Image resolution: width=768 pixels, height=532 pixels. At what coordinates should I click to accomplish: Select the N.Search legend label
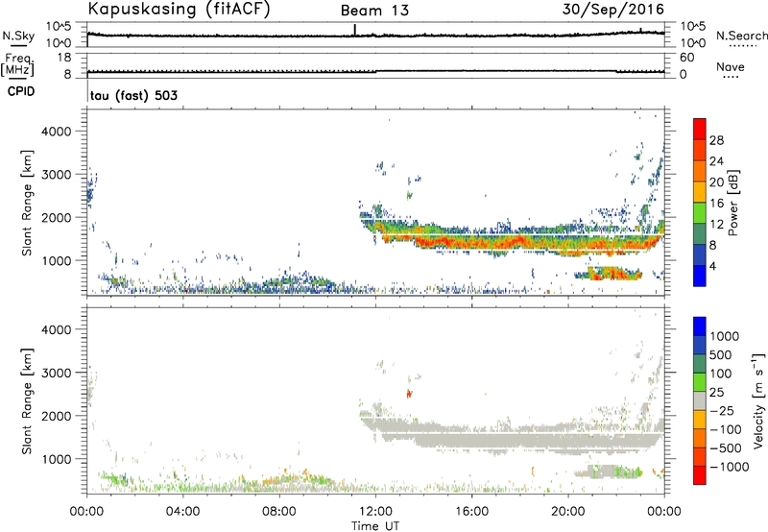741,36
